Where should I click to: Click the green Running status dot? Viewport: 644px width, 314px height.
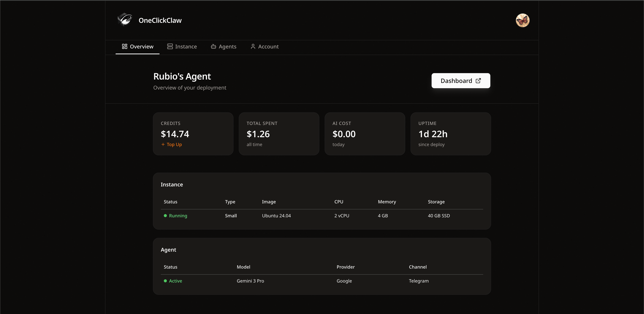coord(165,215)
